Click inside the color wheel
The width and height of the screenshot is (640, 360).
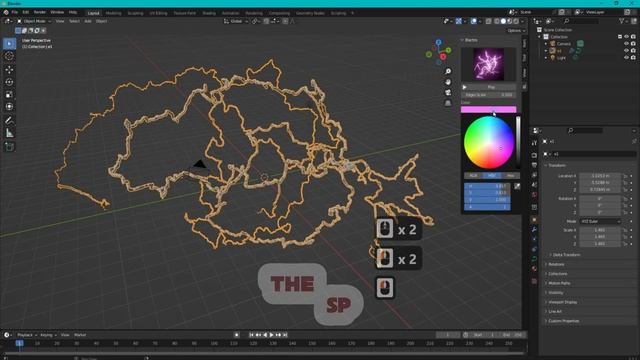(489, 142)
